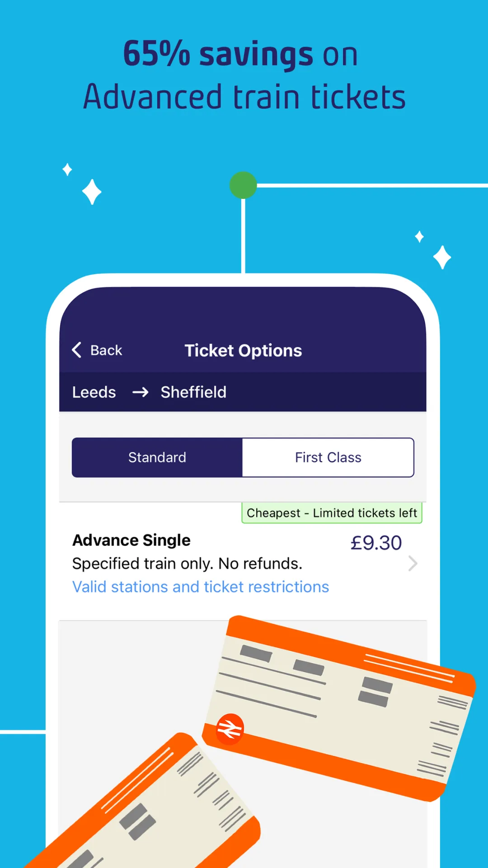This screenshot has width=488, height=868.
Task: Click the green station dot on route line
Action: [243, 185]
